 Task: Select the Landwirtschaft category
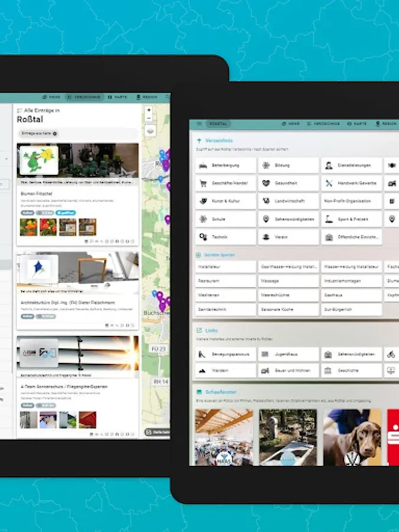pyautogui.click(x=288, y=201)
